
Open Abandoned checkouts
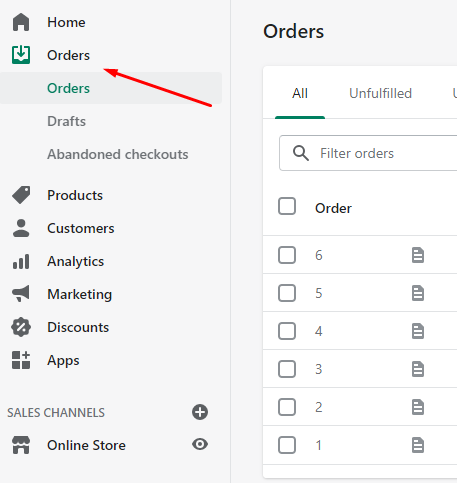(x=118, y=154)
